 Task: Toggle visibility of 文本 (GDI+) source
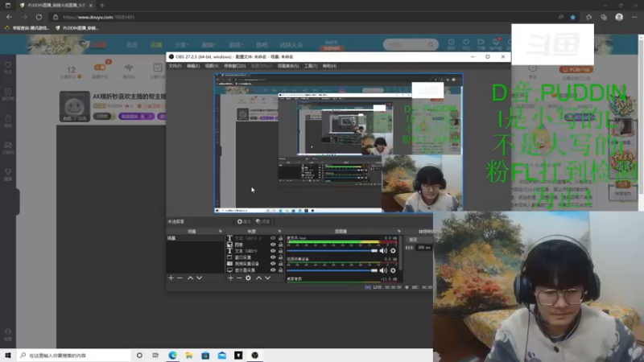tap(273, 251)
